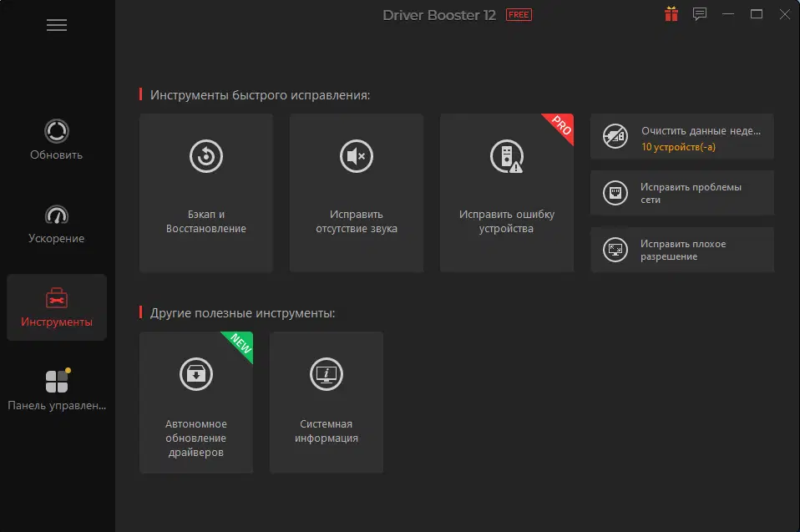The width and height of the screenshot is (800, 532).
Task: Click the Панель управлен... label
Action: (57, 406)
